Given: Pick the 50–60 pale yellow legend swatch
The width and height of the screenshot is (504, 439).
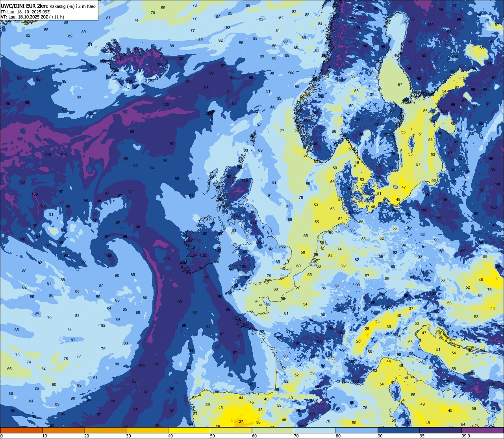Looking at the screenshot, I should (231, 430).
